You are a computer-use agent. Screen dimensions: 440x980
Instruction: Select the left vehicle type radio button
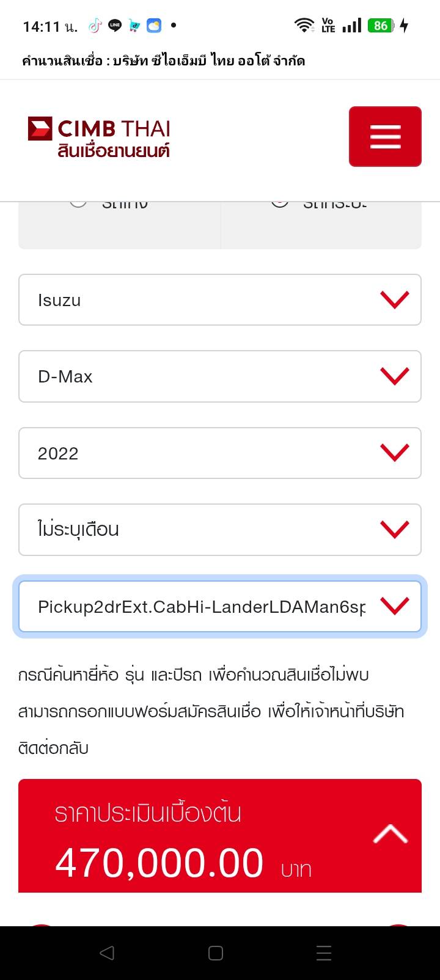(x=78, y=203)
